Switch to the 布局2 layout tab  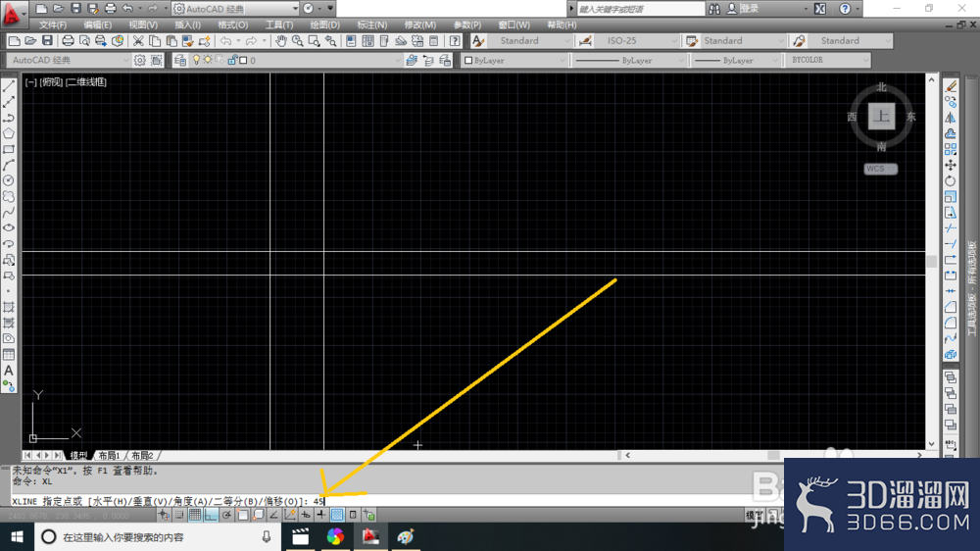pos(142,455)
